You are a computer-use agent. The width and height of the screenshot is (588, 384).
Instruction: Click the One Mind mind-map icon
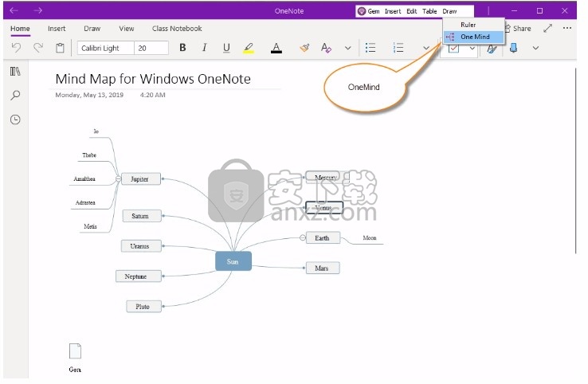[450, 37]
